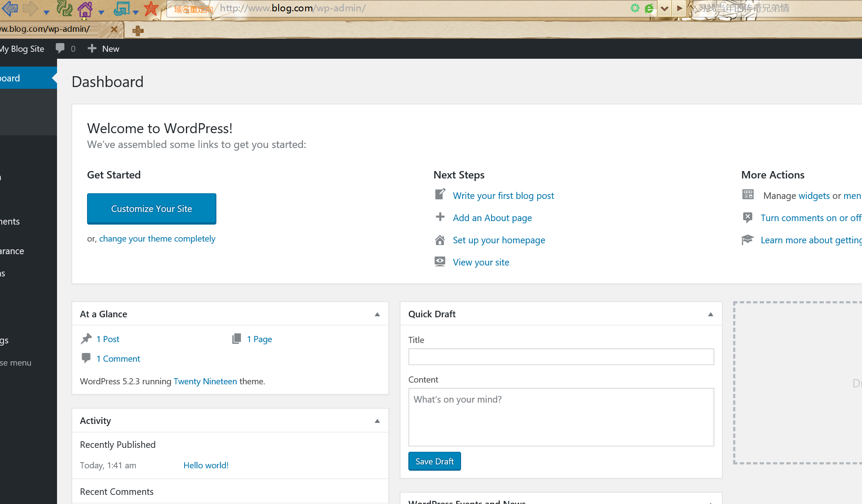Screen dimensions: 862x504
Task: Open Write your first blog post link
Action: coord(503,196)
